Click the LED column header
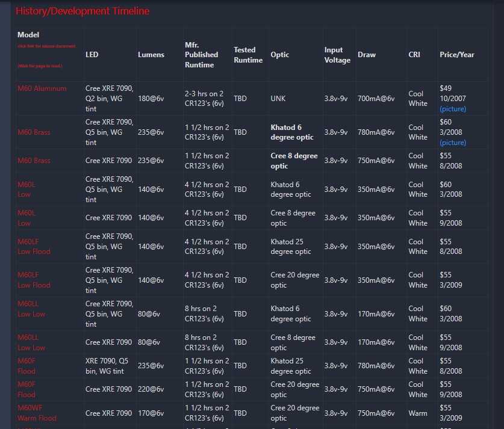The width and height of the screenshot is (504, 429). tap(92, 55)
